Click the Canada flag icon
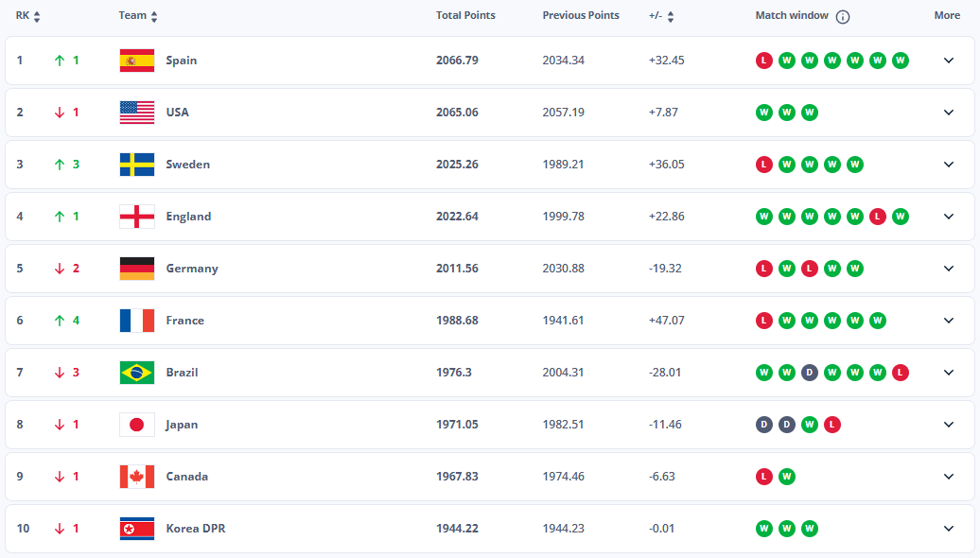 [137, 477]
